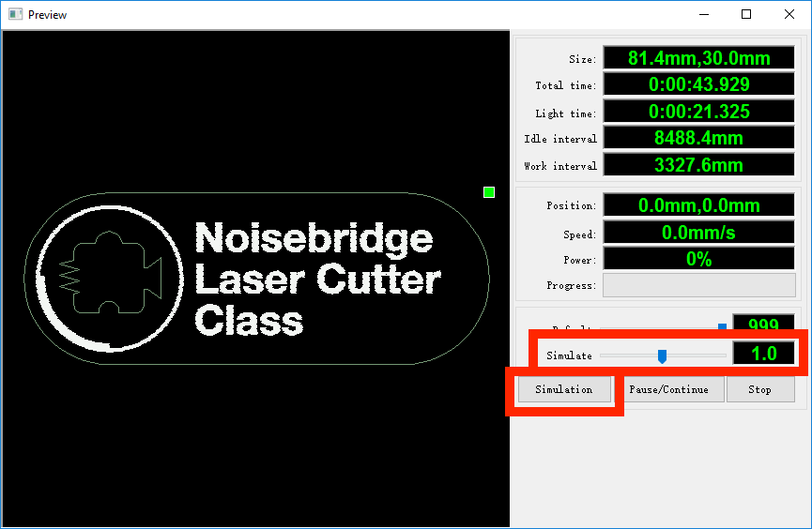Click the Default slider handle
This screenshot has height=529, width=812.
(x=722, y=326)
